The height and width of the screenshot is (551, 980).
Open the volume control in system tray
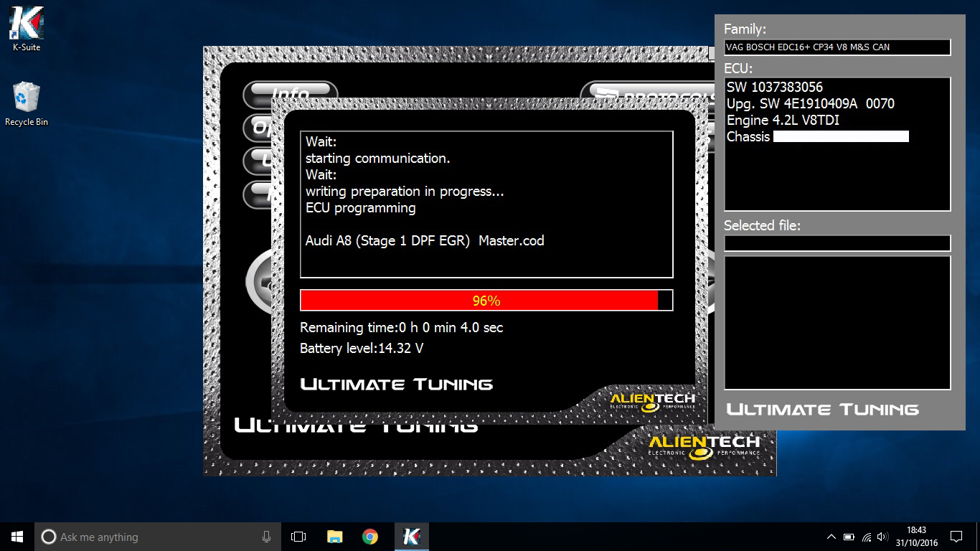point(883,537)
